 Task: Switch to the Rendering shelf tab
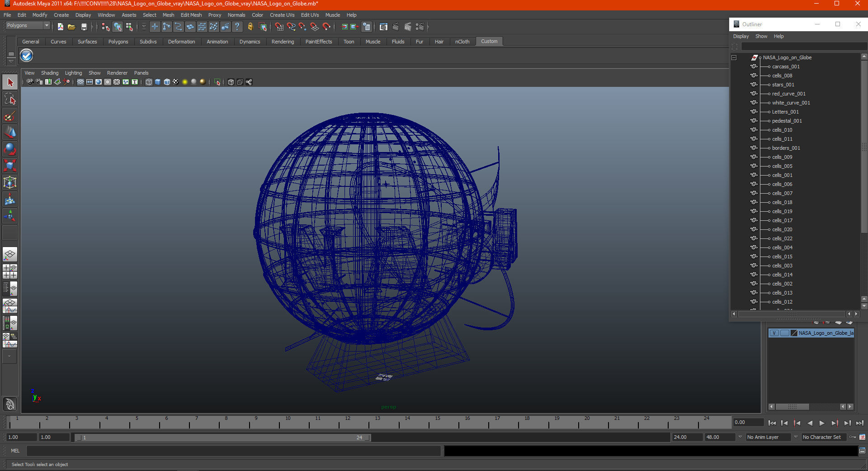pyautogui.click(x=283, y=42)
